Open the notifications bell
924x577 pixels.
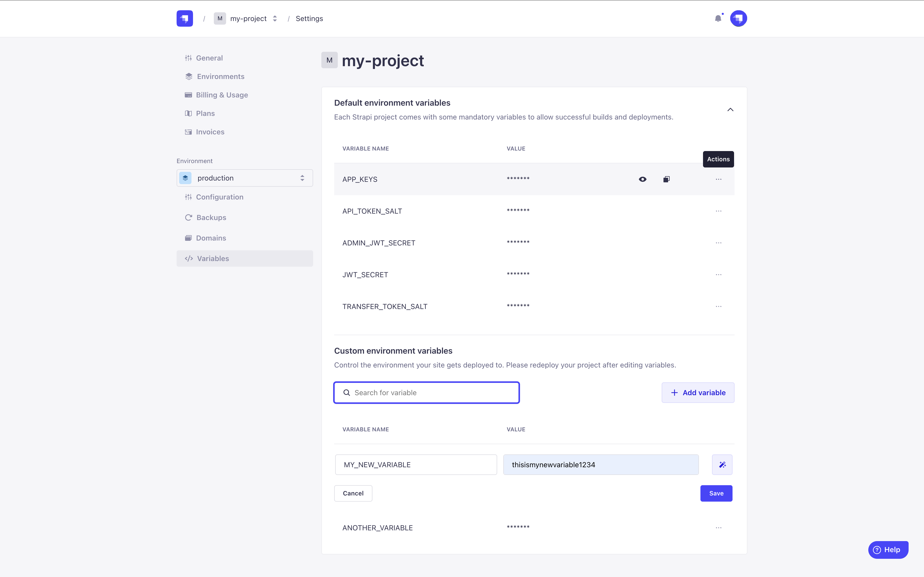tap(718, 18)
